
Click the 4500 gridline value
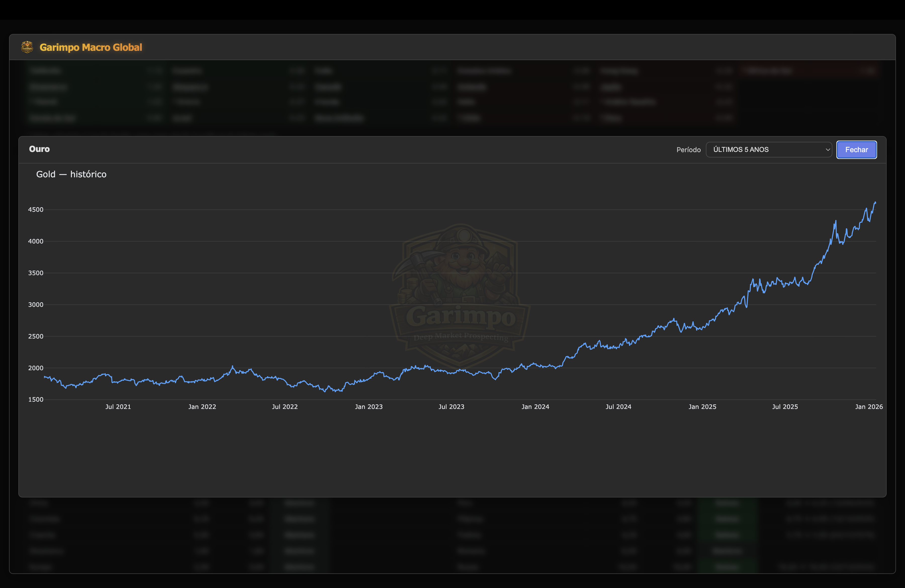coord(36,209)
